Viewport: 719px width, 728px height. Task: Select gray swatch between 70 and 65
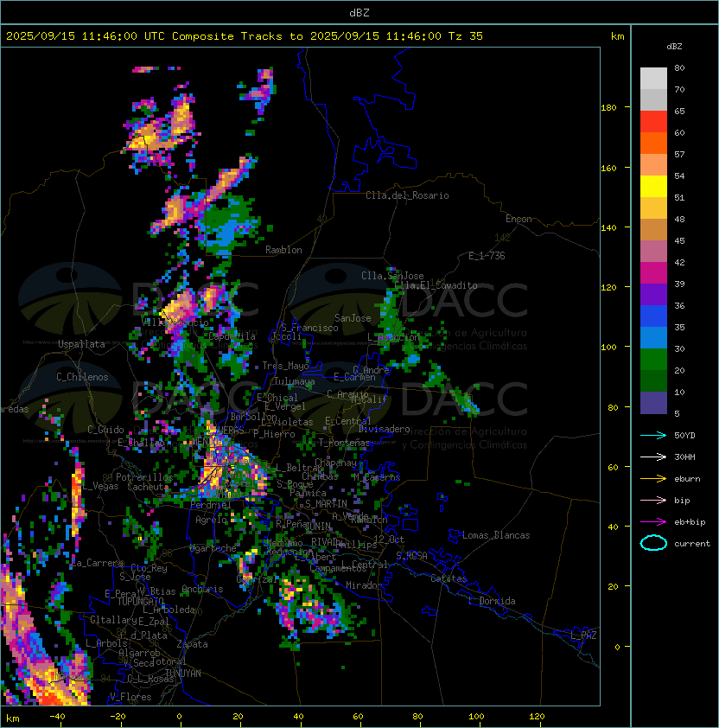[x=653, y=99]
